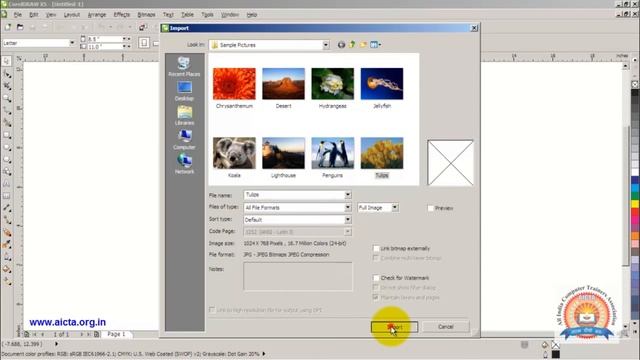640x360 pixels.
Task: Select the Ellipse tool in toolbox
Action: pyautogui.click(x=7, y=147)
